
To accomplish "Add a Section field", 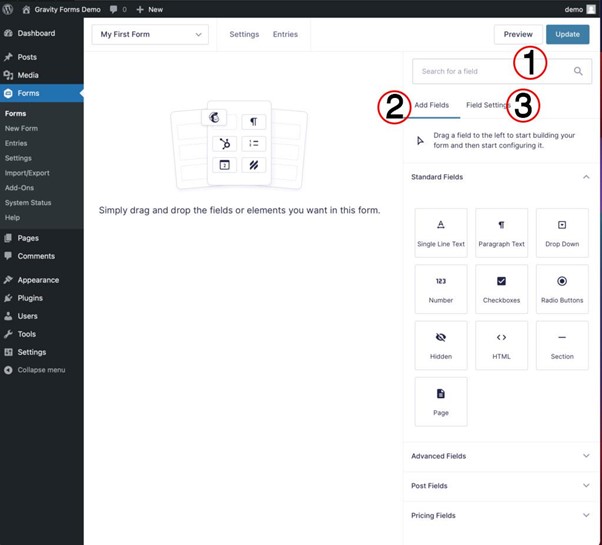I will (x=562, y=345).
